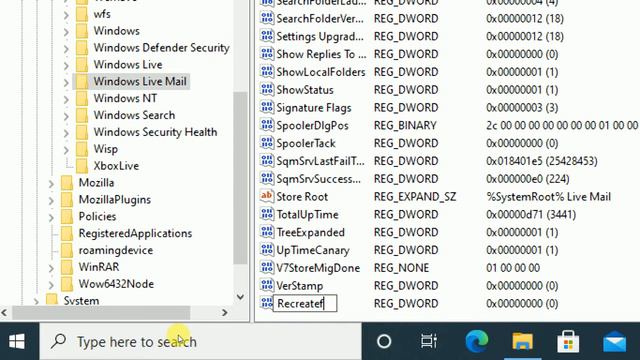The image size is (640, 360).
Task: Select the TotalUpTime value name
Action: click(307, 215)
